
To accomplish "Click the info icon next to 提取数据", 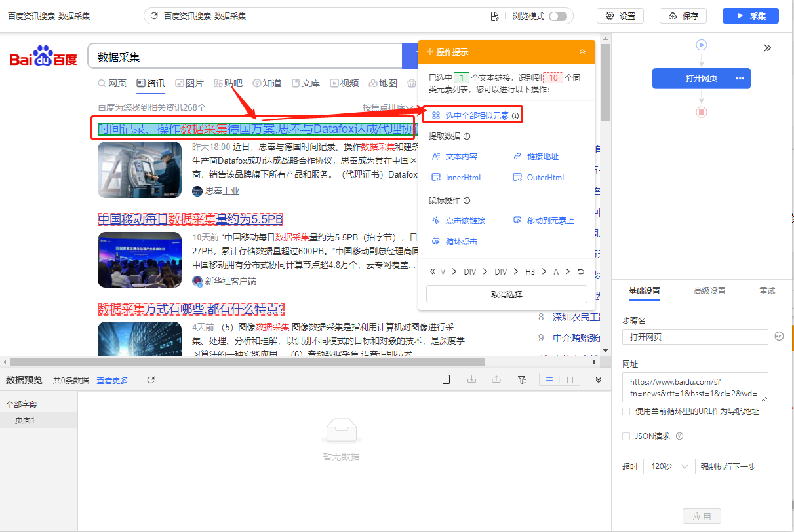I will click(x=467, y=136).
